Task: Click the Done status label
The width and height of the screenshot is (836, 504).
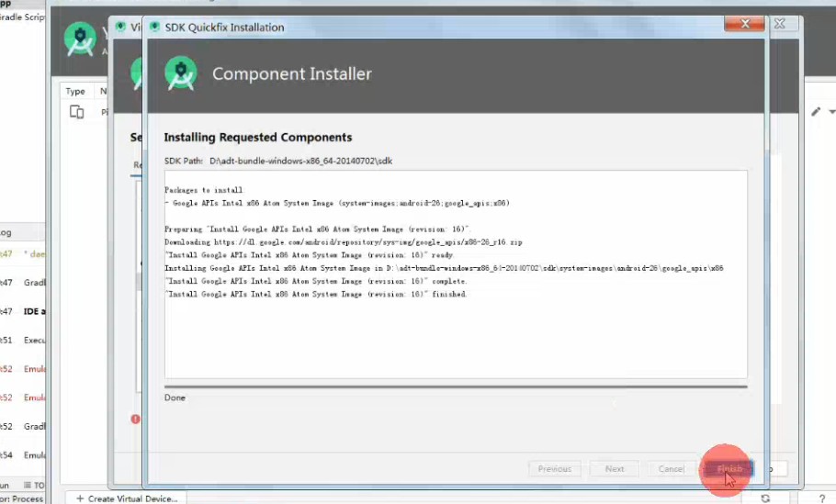Action: (x=175, y=398)
